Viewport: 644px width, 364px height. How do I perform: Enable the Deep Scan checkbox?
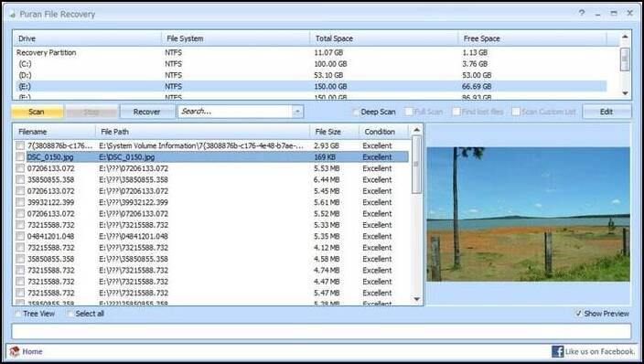[356, 112]
